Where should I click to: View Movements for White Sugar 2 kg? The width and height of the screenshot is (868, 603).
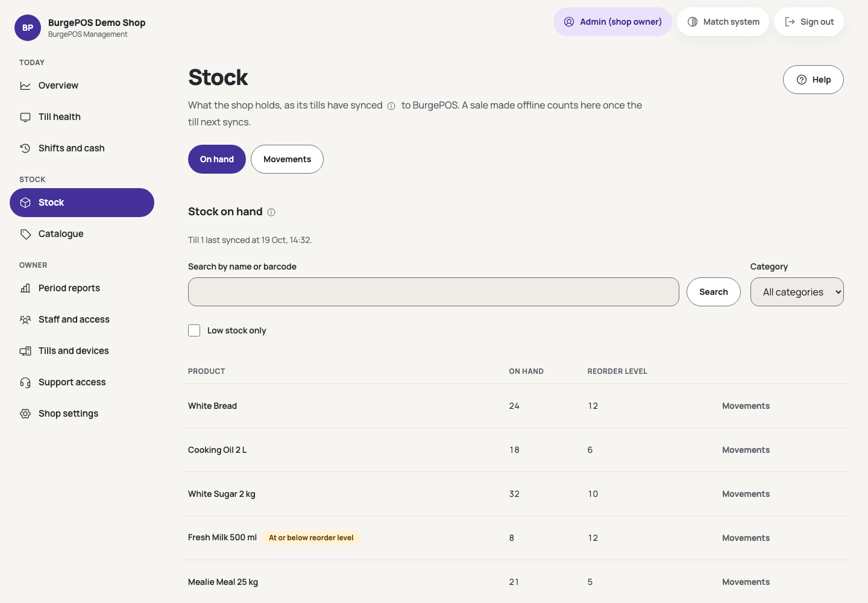(746, 494)
